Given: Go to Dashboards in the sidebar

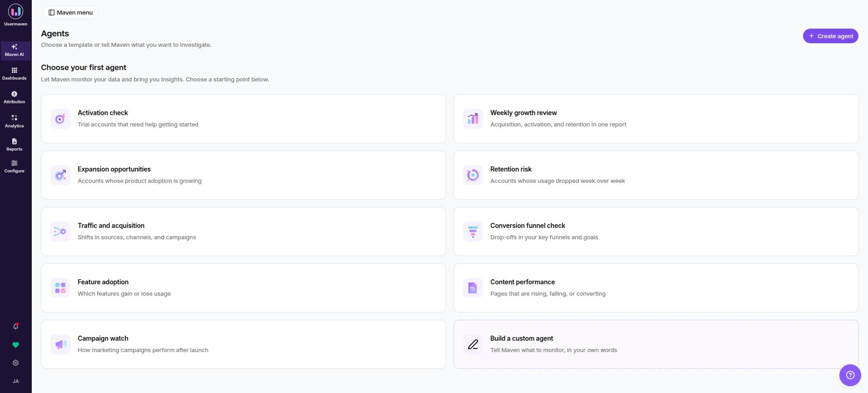Looking at the screenshot, I should pyautogui.click(x=15, y=74).
